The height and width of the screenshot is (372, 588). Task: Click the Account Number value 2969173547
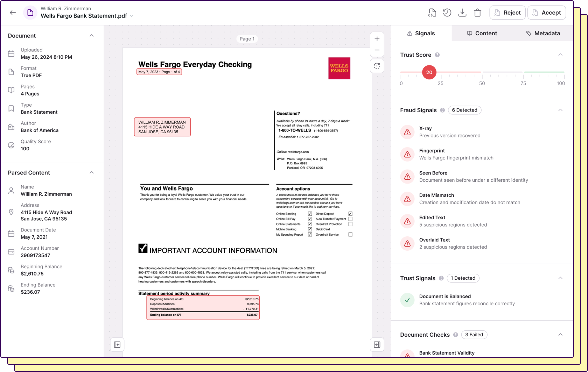tap(35, 255)
